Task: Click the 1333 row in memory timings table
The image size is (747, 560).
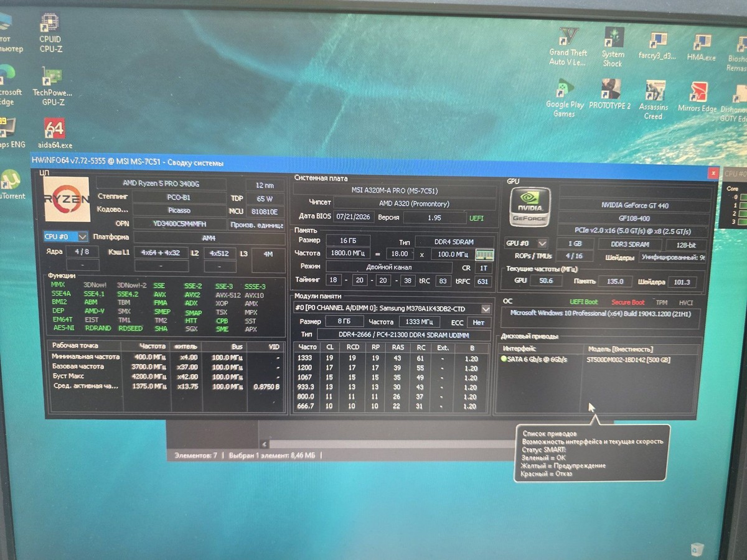Action: (x=392, y=358)
